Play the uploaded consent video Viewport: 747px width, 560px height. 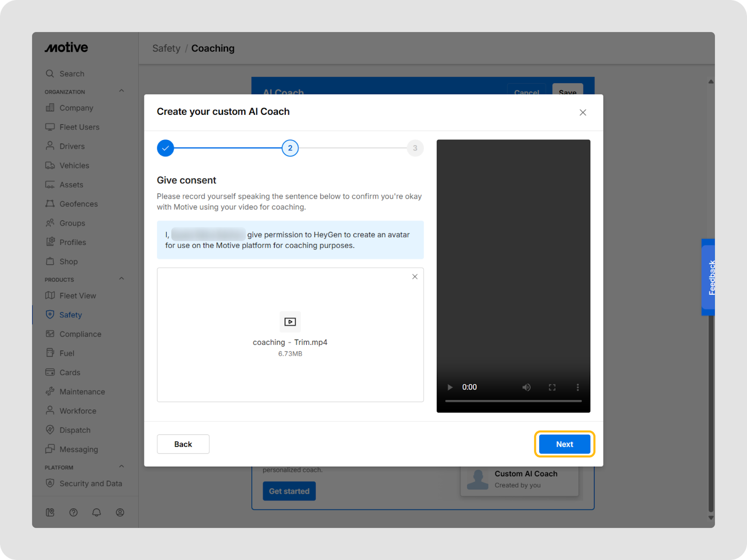(450, 387)
